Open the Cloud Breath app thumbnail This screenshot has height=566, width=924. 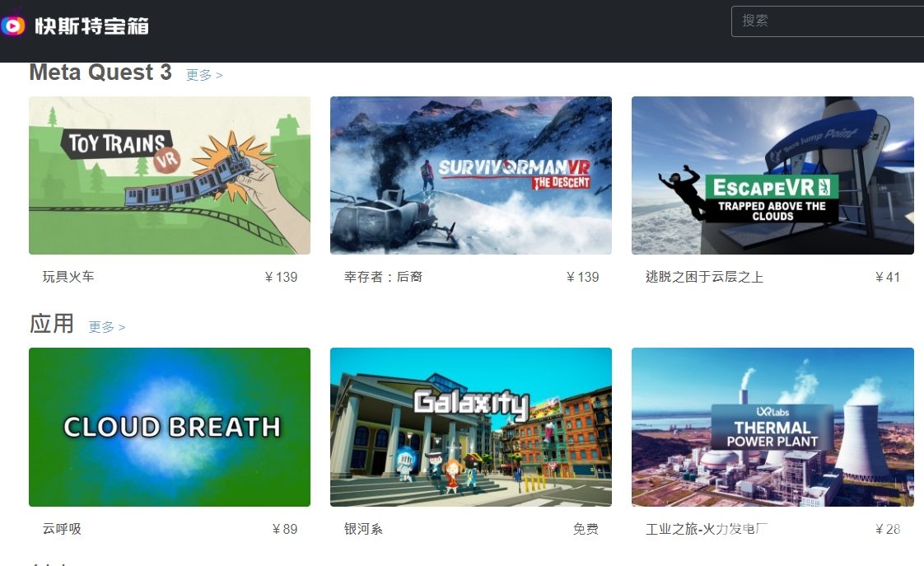point(170,427)
